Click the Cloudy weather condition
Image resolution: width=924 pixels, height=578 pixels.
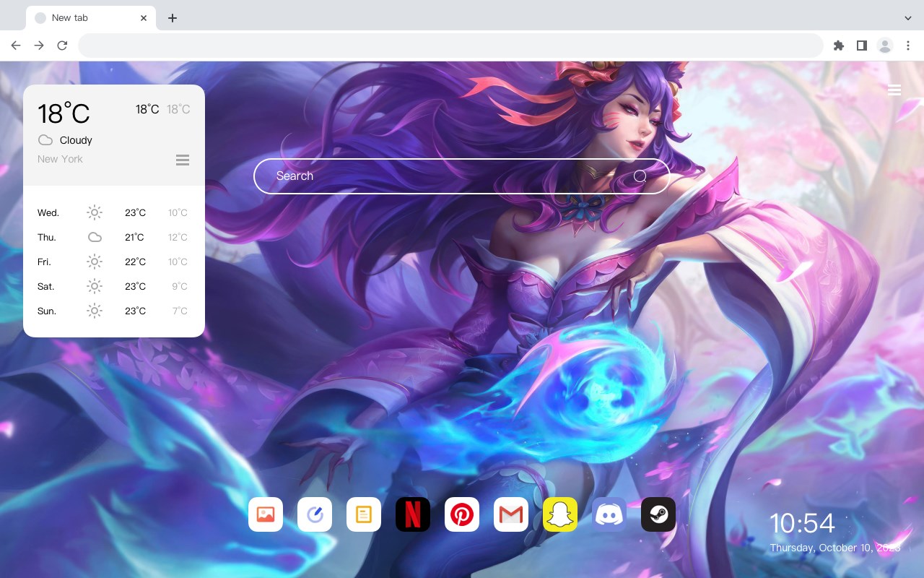point(76,140)
